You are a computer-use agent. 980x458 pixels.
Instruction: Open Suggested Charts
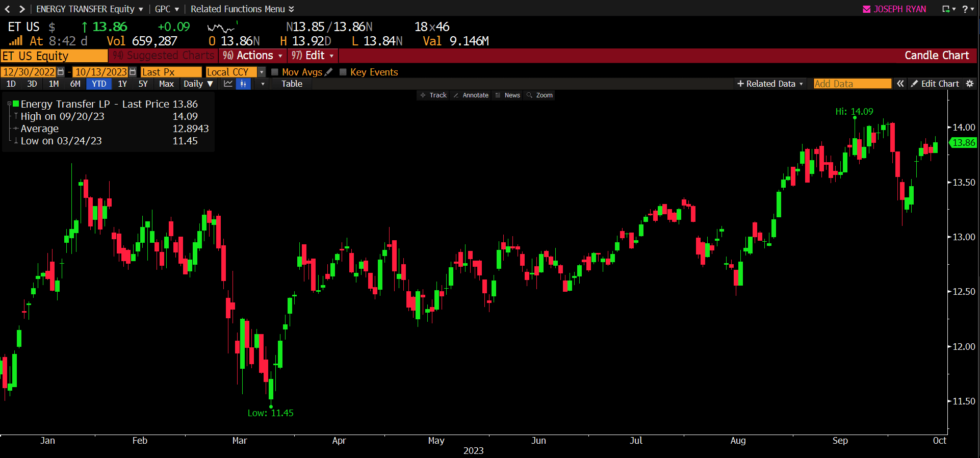point(163,56)
